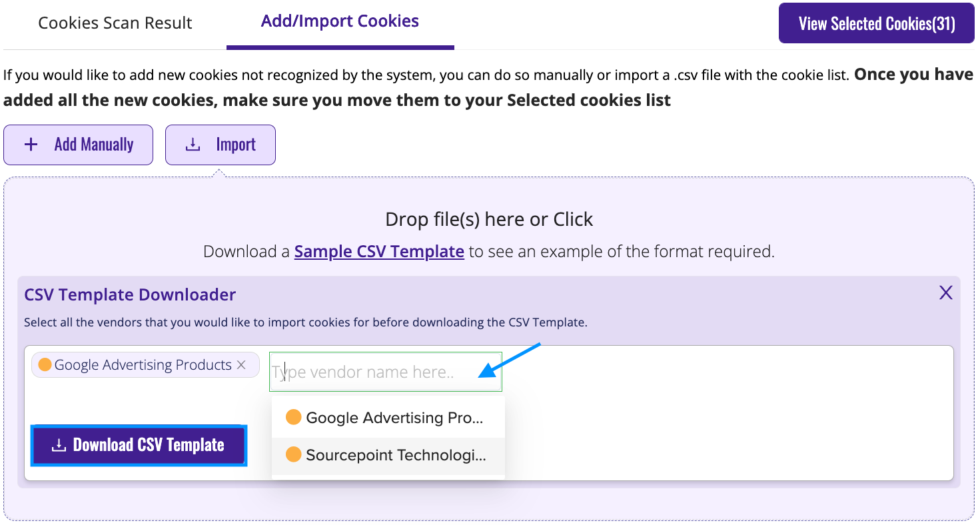Open the Sample CSV Template link

tap(379, 252)
